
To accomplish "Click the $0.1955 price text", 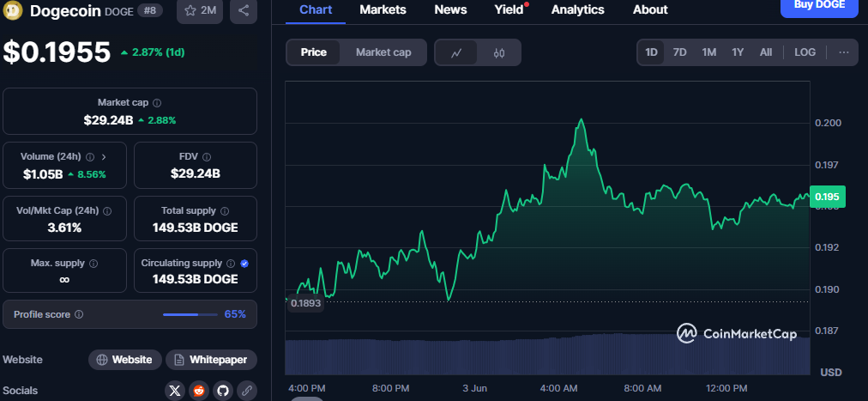I will 57,52.
